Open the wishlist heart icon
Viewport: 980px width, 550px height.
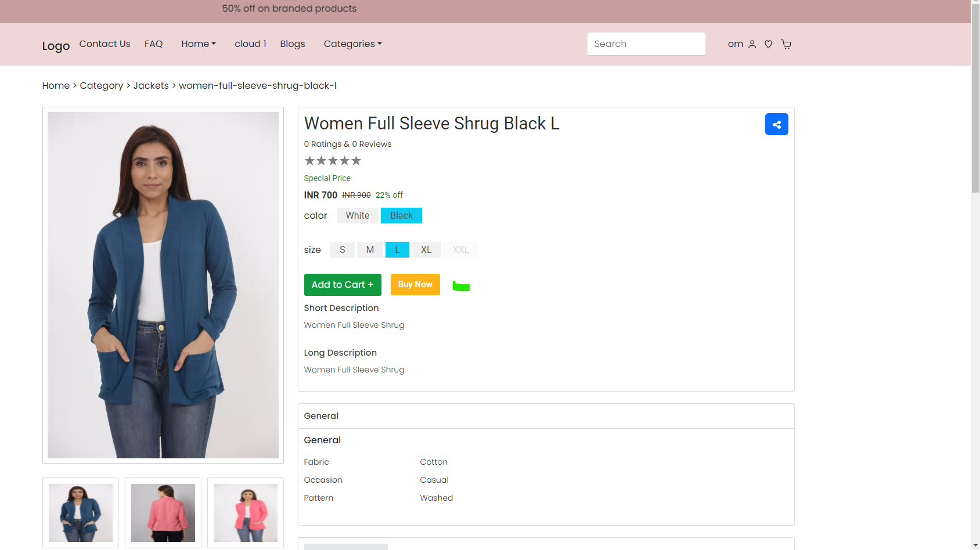point(768,44)
